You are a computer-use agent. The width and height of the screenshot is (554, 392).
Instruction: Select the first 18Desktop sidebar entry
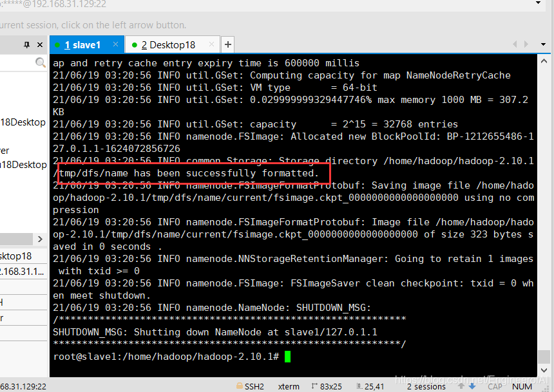click(x=23, y=122)
